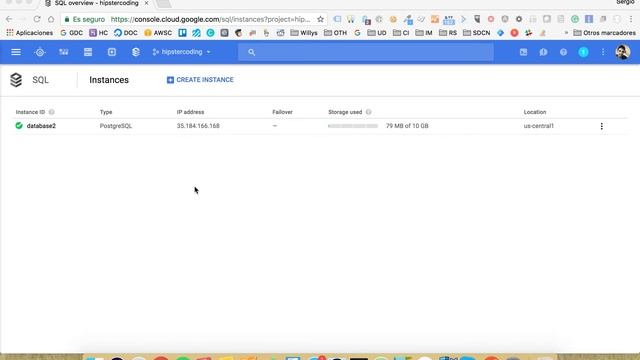This screenshot has width=640, height=360.
Task: Open the pinned storage bars shortcut icon
Action: 88,52
